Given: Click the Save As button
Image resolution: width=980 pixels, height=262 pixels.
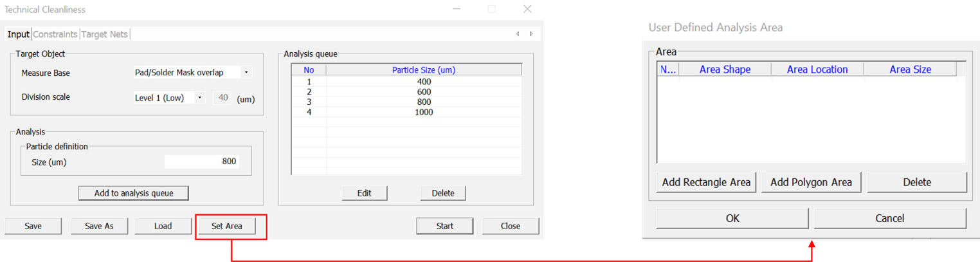Looking at the screenshot, I should [99, 226].
